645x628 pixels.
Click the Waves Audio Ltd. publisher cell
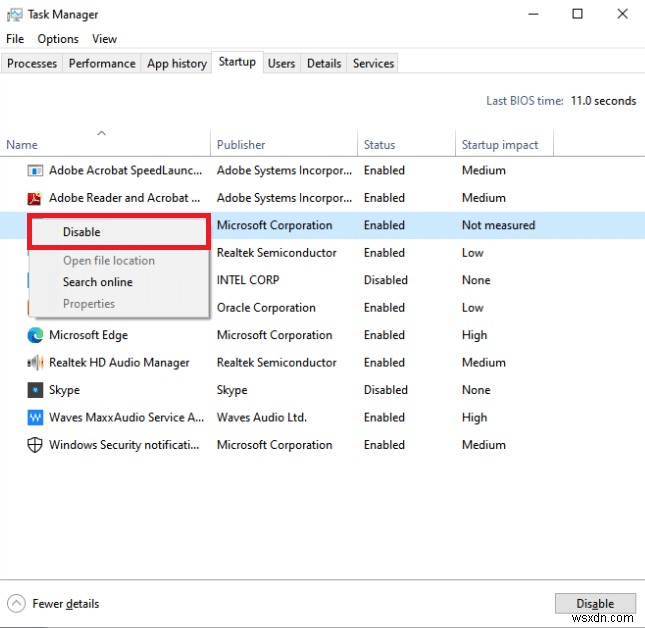pyautogui.click(x=262, y=417)
